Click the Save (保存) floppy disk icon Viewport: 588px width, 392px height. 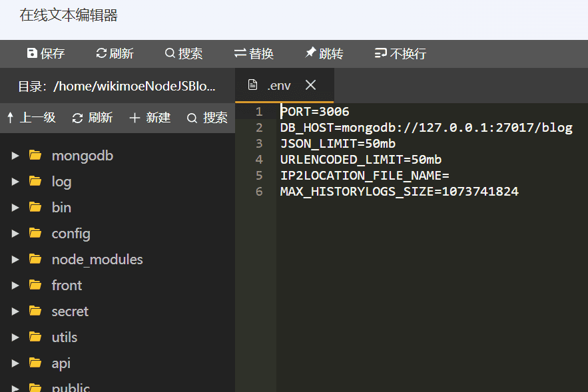(32, 54)
